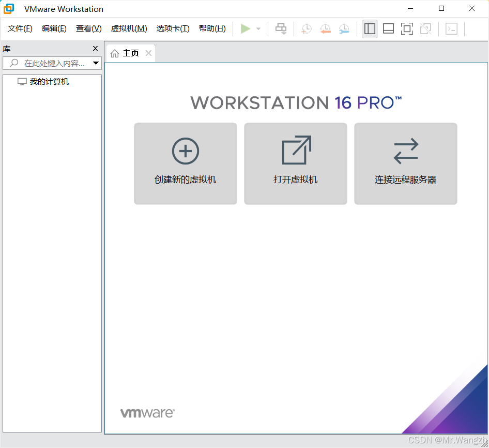Click the library search input field

tap(52, 64)
